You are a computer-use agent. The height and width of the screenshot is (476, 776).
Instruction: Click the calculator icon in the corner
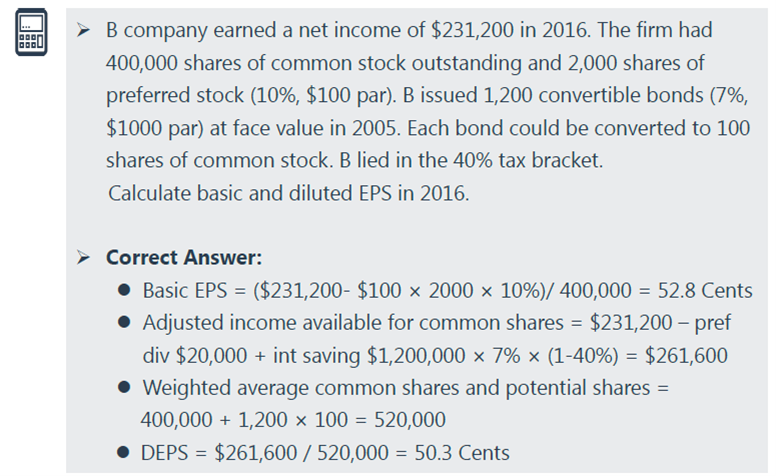click(31, 32)
